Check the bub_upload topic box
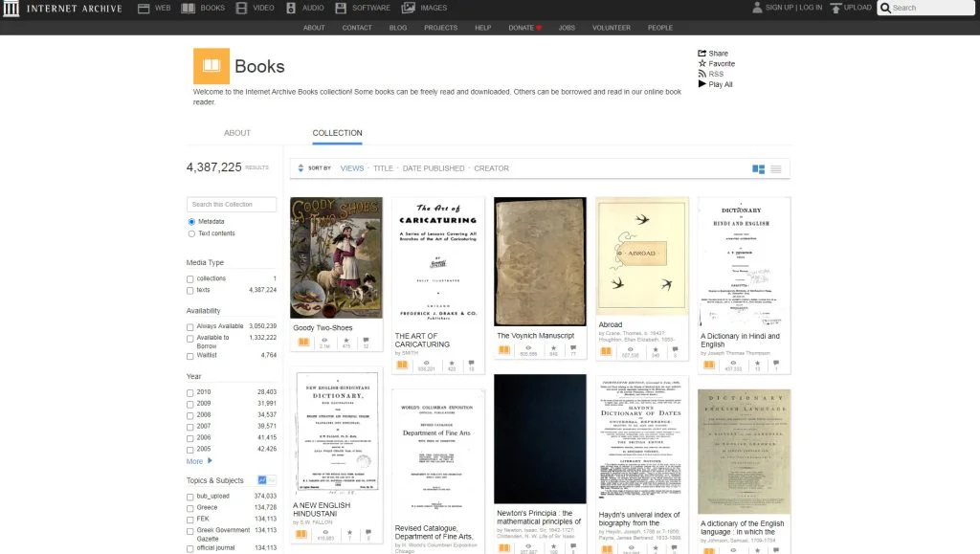Screen dimensions: 980x554 click(x=190, y=498)
